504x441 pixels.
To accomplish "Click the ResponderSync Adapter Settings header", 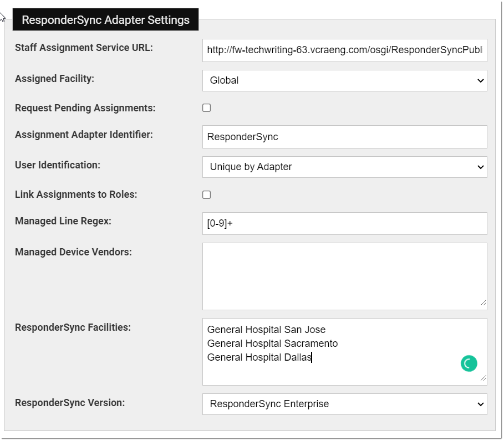I will click(105, 20).
